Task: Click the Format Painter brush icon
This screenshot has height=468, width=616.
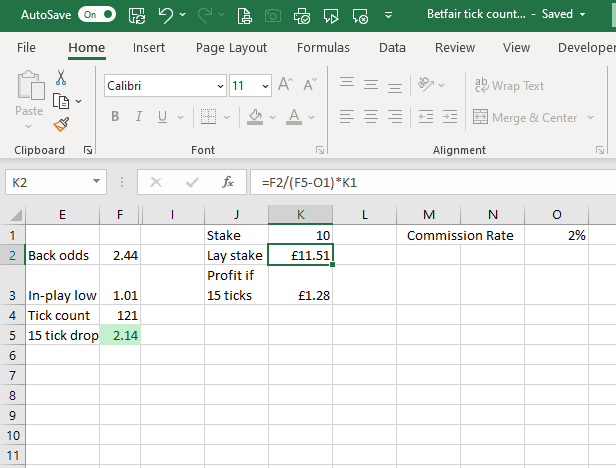Action: tap(61, 124)
